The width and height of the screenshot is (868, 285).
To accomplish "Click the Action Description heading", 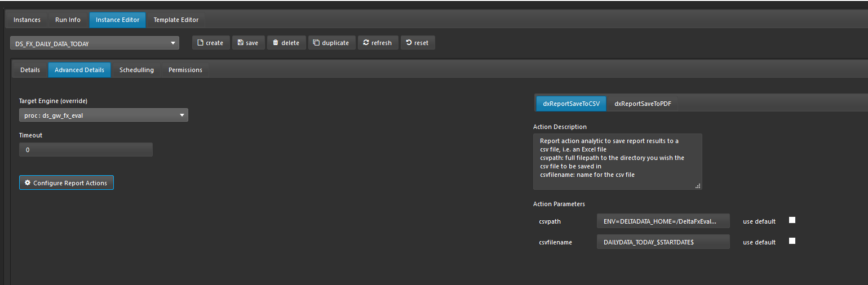I will coord(560,127).
